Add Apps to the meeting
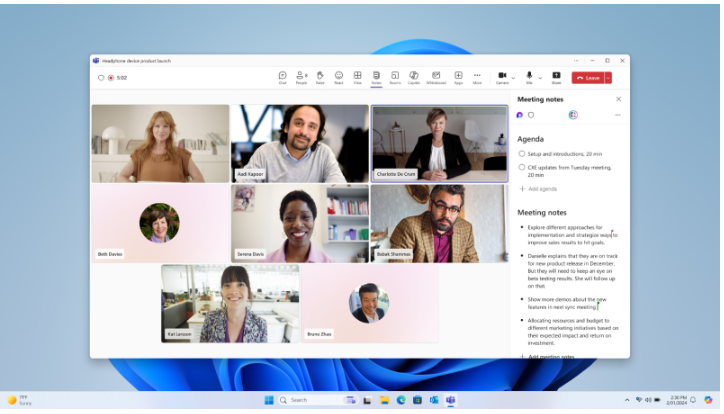 [x=458, y=78]
